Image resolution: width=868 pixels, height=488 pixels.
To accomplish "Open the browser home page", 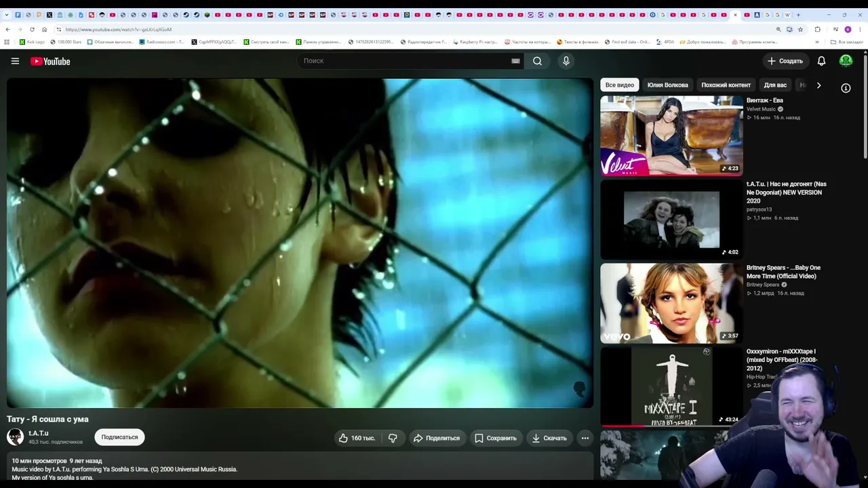I will point(45,29).
